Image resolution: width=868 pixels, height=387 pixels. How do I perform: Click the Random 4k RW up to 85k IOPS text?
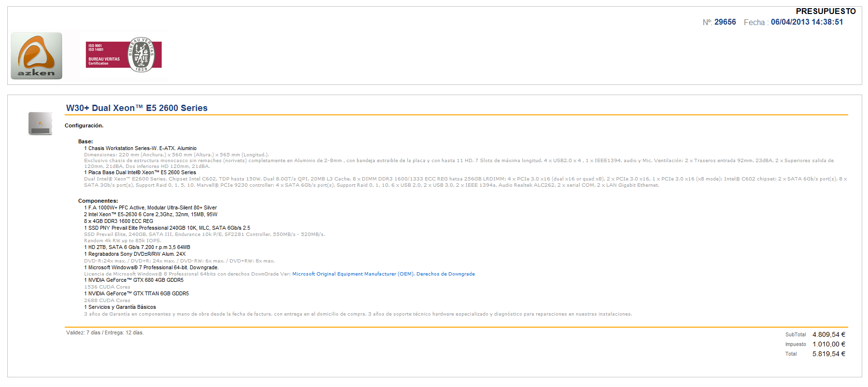(x=122, y=241)
